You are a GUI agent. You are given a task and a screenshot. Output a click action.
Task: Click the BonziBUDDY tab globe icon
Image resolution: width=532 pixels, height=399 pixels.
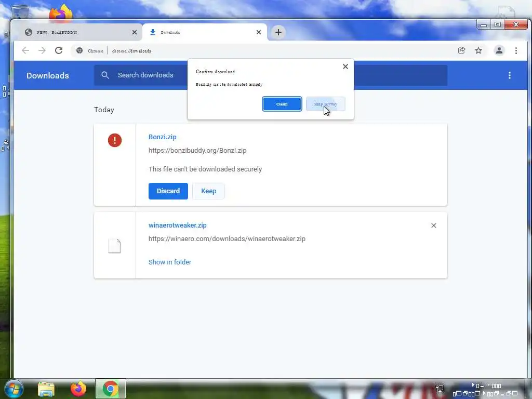(29, 32)
